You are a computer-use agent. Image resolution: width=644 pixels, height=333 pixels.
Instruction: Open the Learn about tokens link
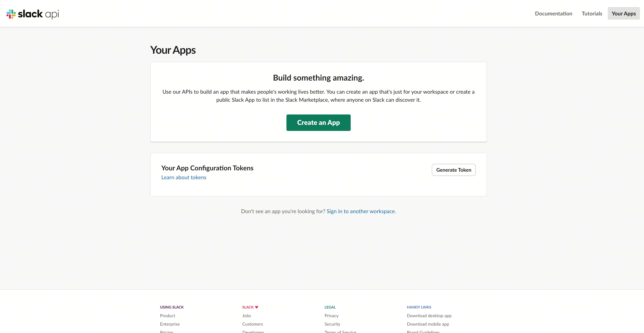[184, 177]
